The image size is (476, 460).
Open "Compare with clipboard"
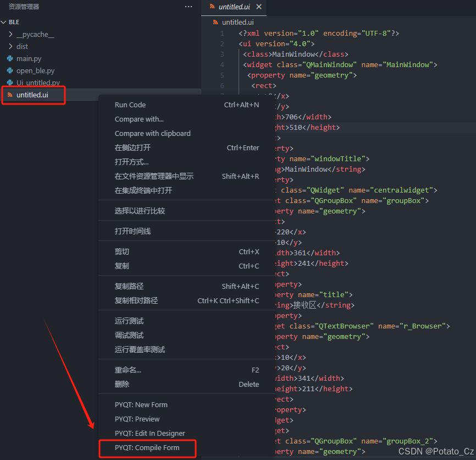click(152, 133)
